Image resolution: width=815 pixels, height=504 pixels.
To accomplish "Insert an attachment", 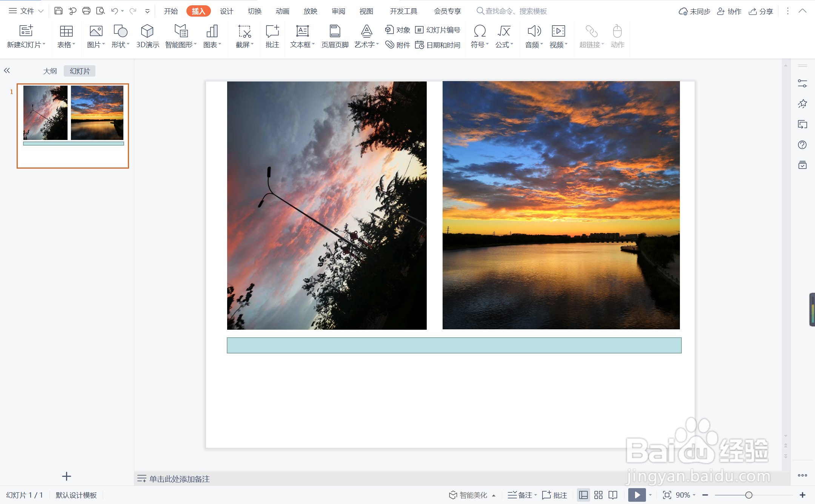I will [x=398, y=45].
